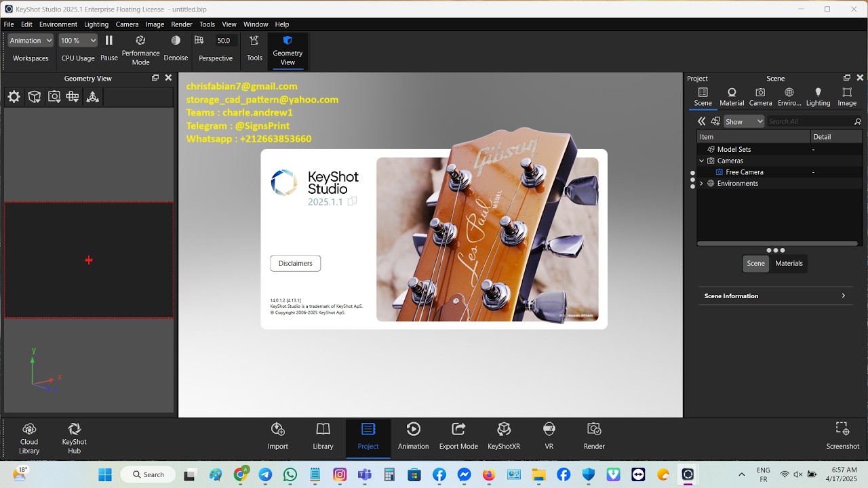Click the Perspective camera icon
Image resolution: width=868 pixels, height=488 pixels.
click(x=199, y=41)
